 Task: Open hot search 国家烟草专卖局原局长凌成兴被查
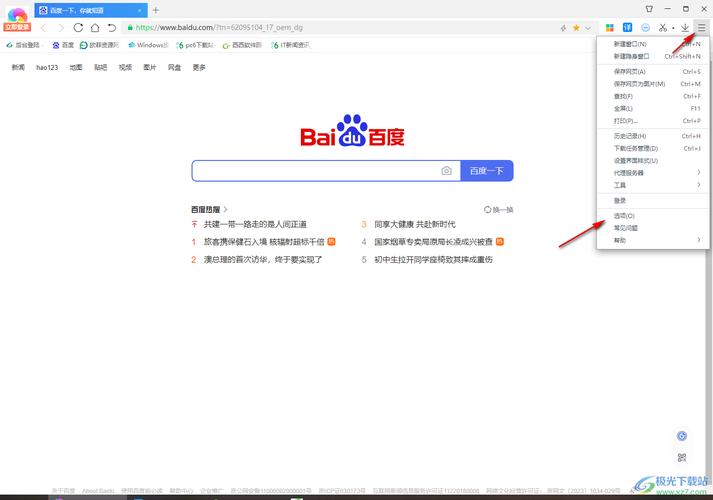[x=433, y=242]
